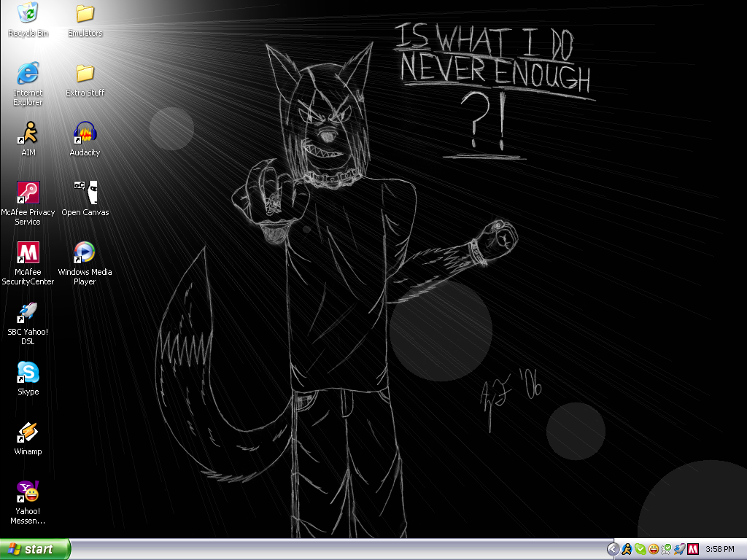747x560 pixels.
Task: Click the tray icon with arrows and green checkmark
Action: (x=667, y=549)
